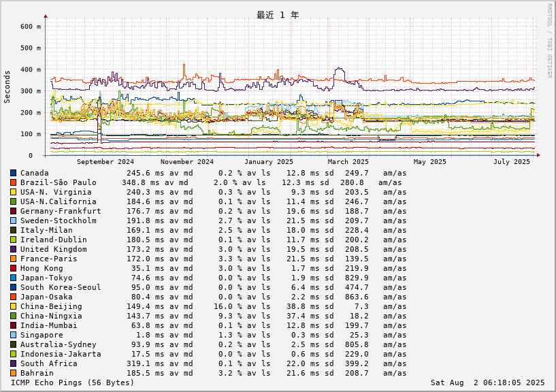556x392 pixels.
Task: Select the "400 m" y-axis tick label
Action: [x=31, y=70]
